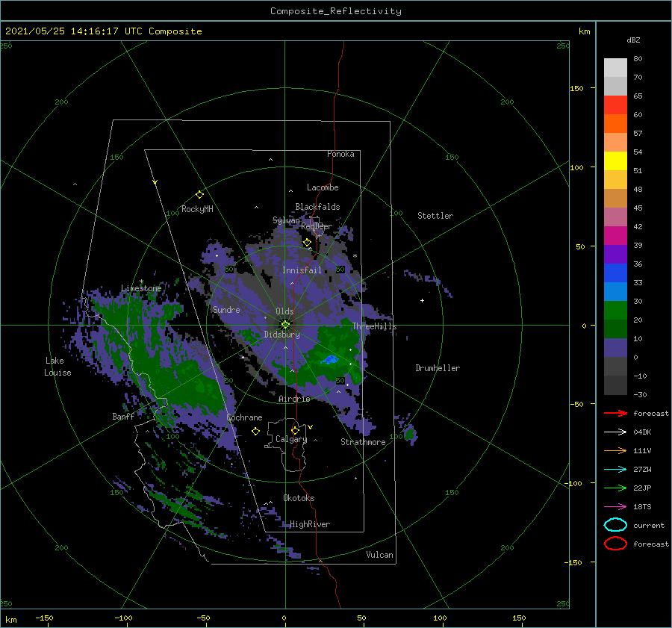The height and width of the screenshot is (628, 672).
Task: Select the bright yellow 54 dBZ swatch
Action: (615, 161)
